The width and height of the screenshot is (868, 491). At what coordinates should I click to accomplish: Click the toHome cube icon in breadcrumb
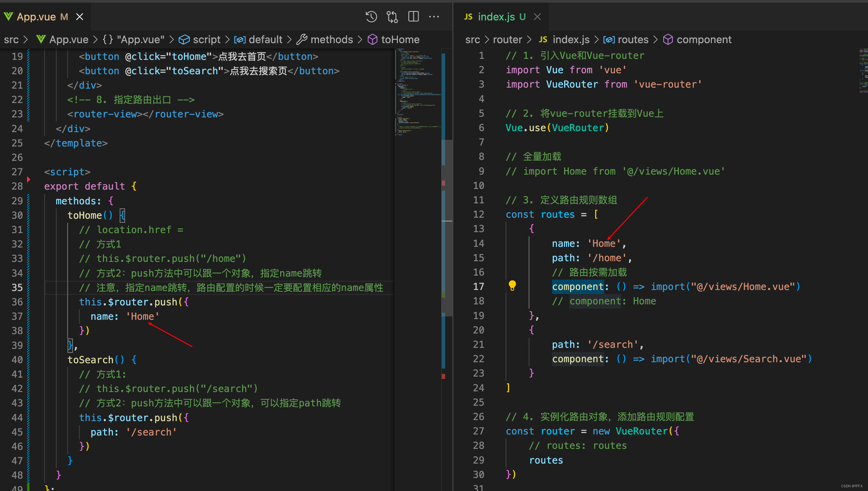tap(372, 39)
